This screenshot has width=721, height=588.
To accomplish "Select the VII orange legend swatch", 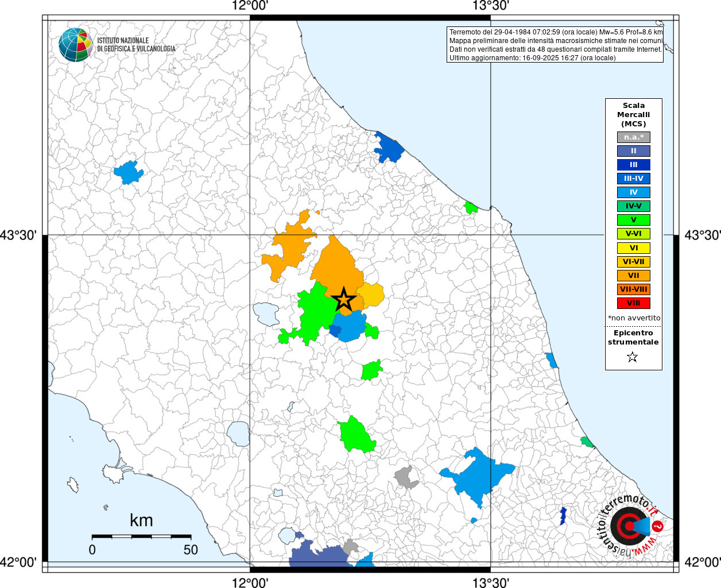I will tap(634, 276).
